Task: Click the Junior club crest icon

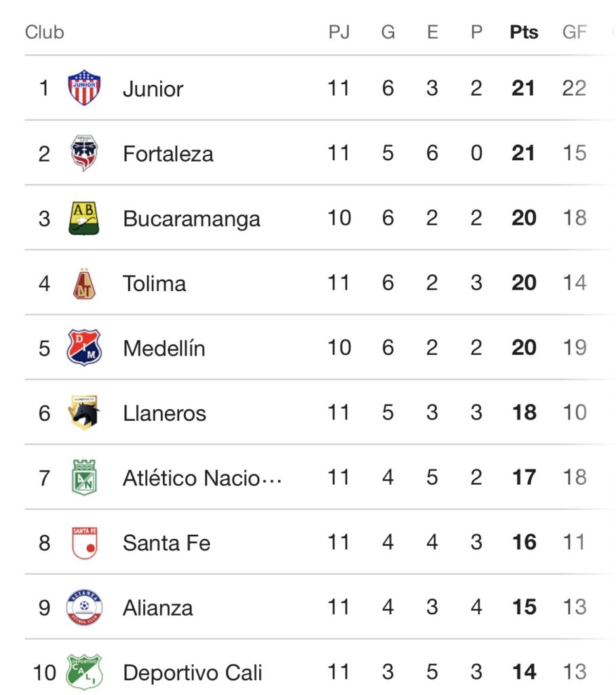Action: [x=84, y=88]
